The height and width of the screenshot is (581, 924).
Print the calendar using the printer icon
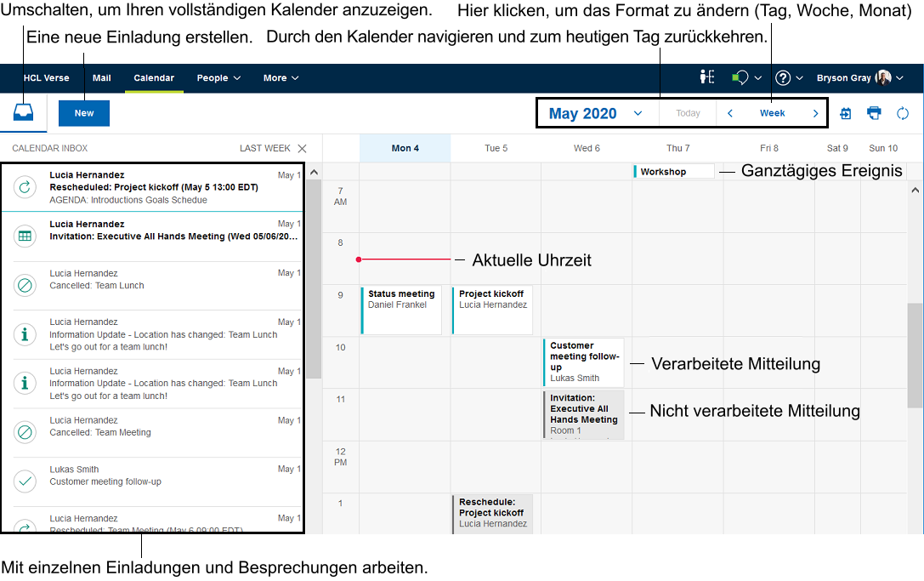(x=874, y=112)
